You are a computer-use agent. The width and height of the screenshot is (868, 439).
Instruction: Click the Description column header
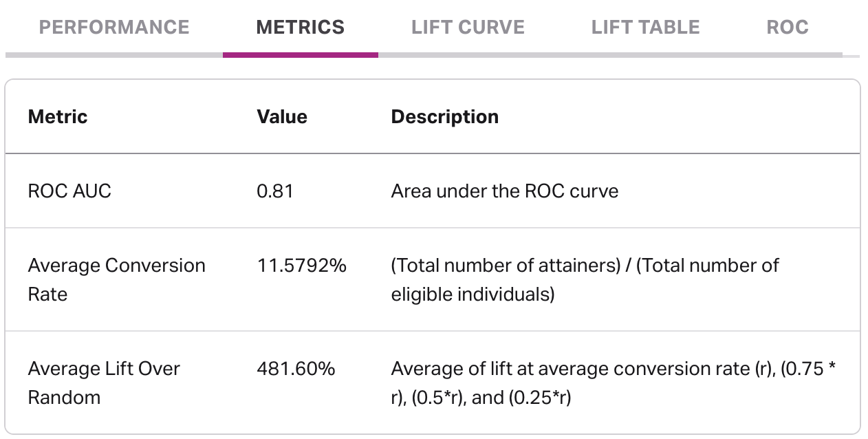pos(444,116)
